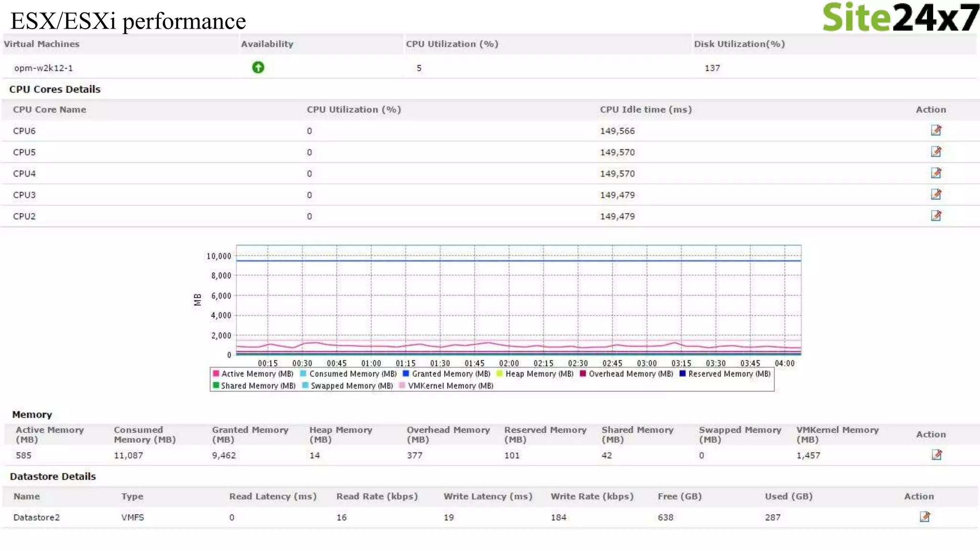Click the edit action icon for CPU3
The image size is (980, 551).
coord(936,194)
